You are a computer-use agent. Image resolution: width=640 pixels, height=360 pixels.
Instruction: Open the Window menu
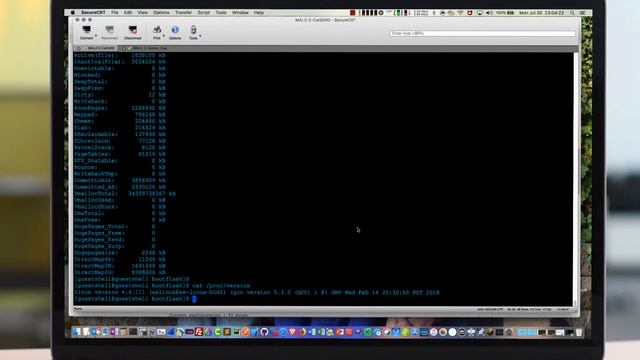coord(240,13)
